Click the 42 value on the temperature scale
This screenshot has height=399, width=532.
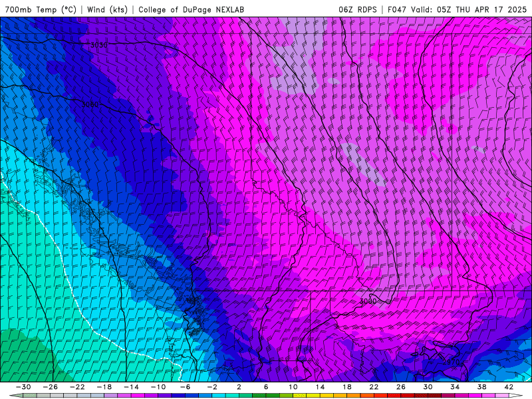[509, 387]
